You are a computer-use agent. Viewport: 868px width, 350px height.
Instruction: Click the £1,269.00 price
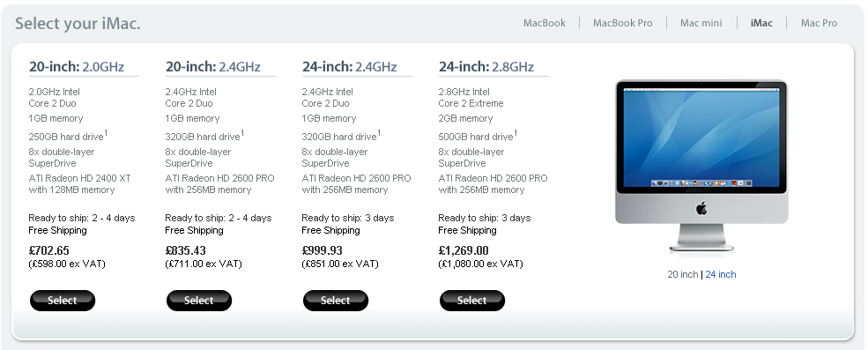coord(464,251)
